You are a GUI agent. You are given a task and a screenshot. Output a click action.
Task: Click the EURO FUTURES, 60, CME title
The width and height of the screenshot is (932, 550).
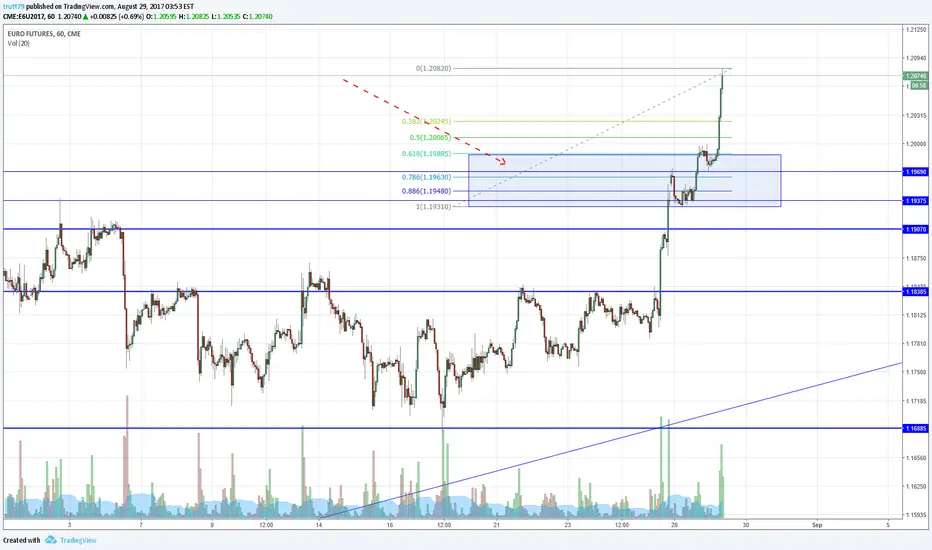click(44, 34)
